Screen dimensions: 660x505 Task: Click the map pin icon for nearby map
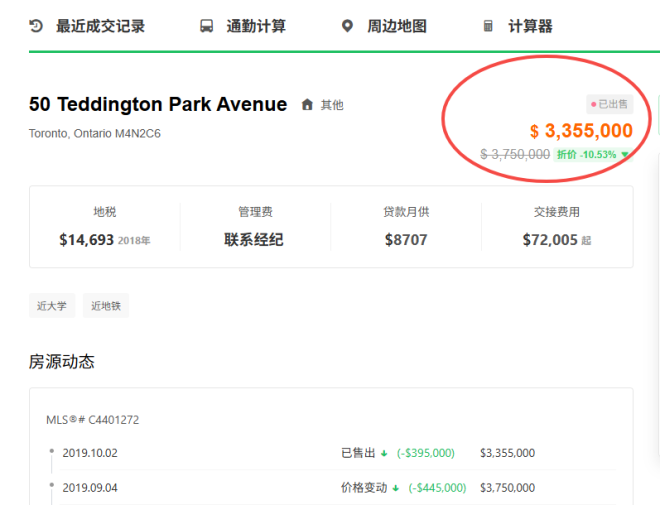(347, 26)
